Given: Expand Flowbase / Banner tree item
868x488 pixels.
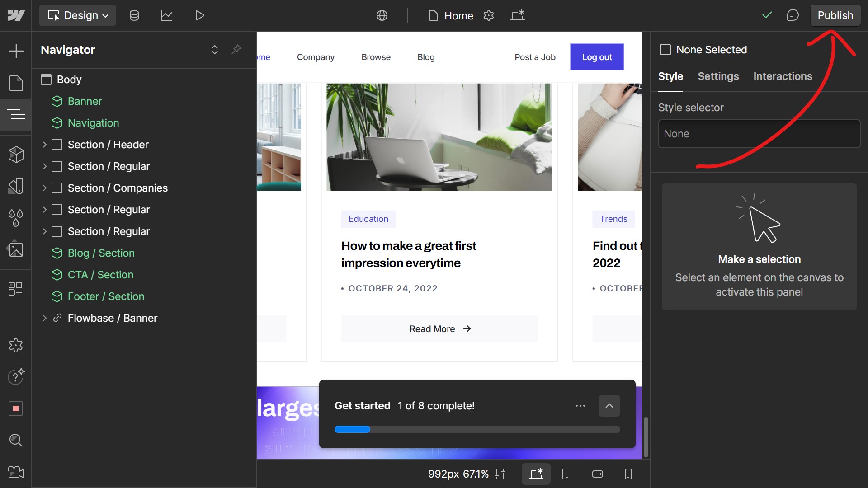Looking at the screenshot, I should (45, 318).
